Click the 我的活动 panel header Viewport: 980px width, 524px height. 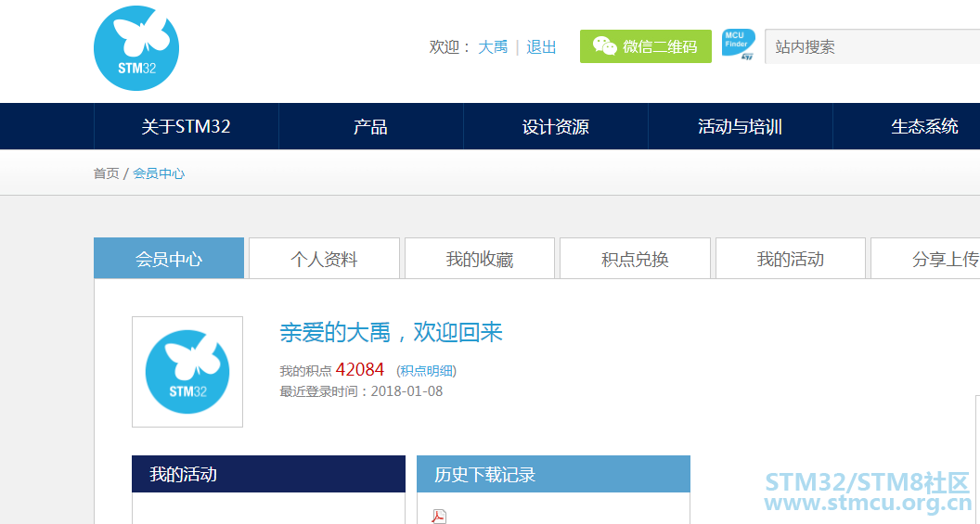tap(269, 474)
